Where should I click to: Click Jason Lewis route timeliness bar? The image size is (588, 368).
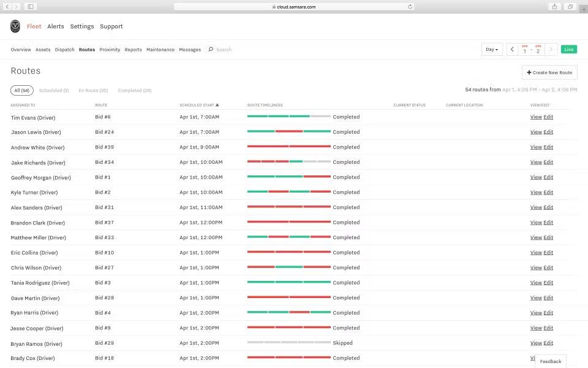pyautogui.click(x=288, y=131)
